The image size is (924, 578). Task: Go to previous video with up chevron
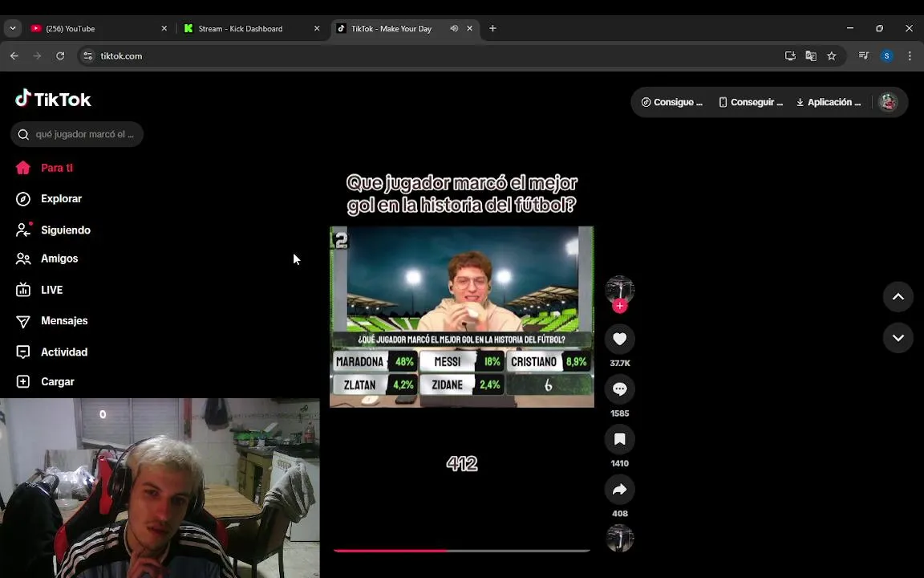pyautogui.click(x=898, y=297)
